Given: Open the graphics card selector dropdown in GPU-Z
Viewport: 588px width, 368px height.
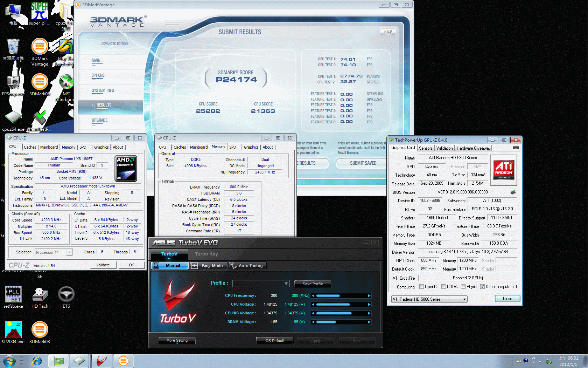Looking at the screenshot, I should click(429, 299).
